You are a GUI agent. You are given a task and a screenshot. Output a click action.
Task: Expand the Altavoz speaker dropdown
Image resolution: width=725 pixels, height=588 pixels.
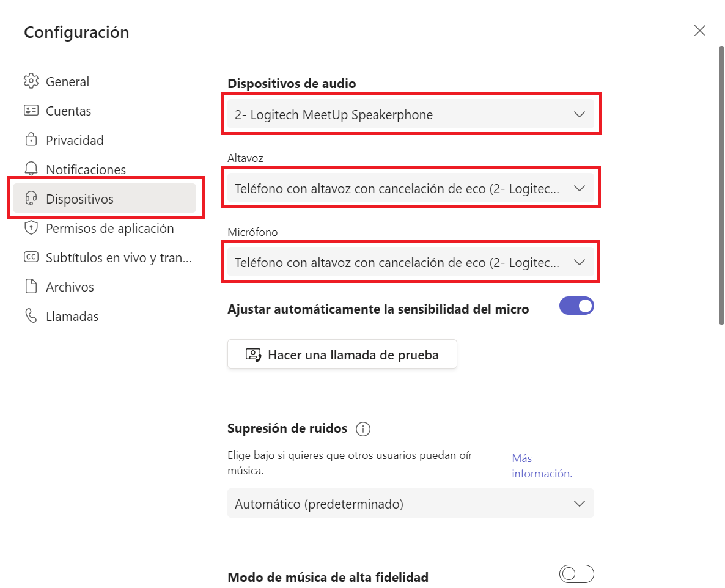click(x=410, y=189)
